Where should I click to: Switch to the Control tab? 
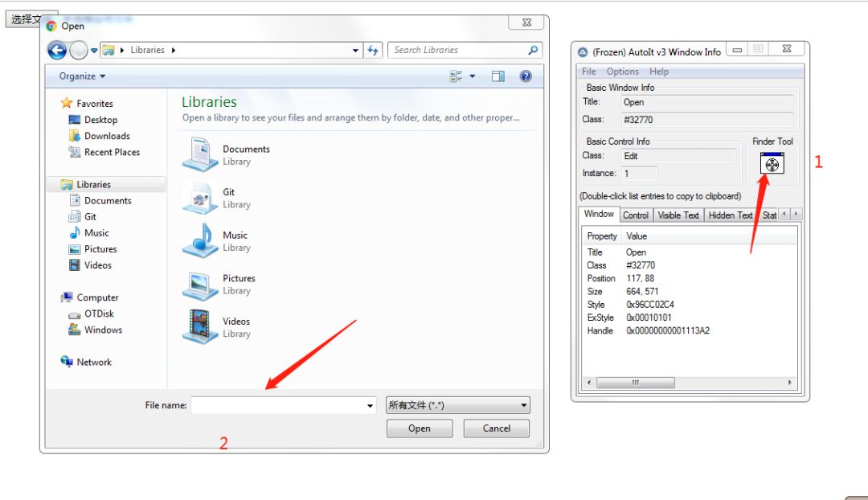tap(636, 215)
